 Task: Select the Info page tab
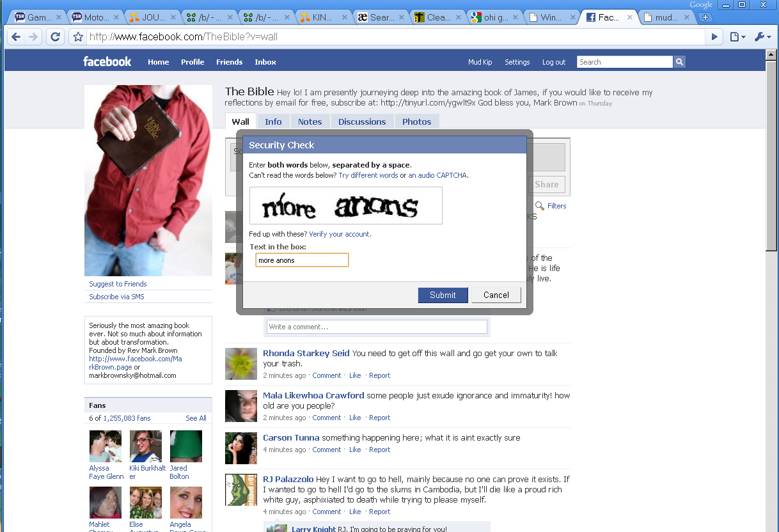click(273, 121)
